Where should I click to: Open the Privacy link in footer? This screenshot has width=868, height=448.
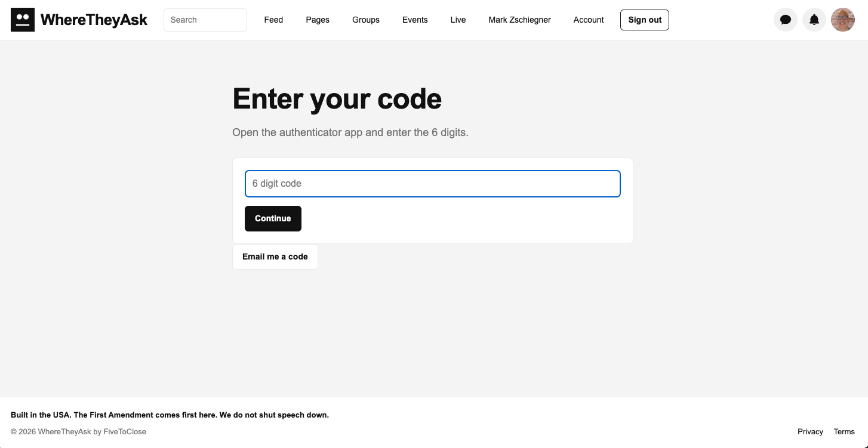click(x=810, y=431)
